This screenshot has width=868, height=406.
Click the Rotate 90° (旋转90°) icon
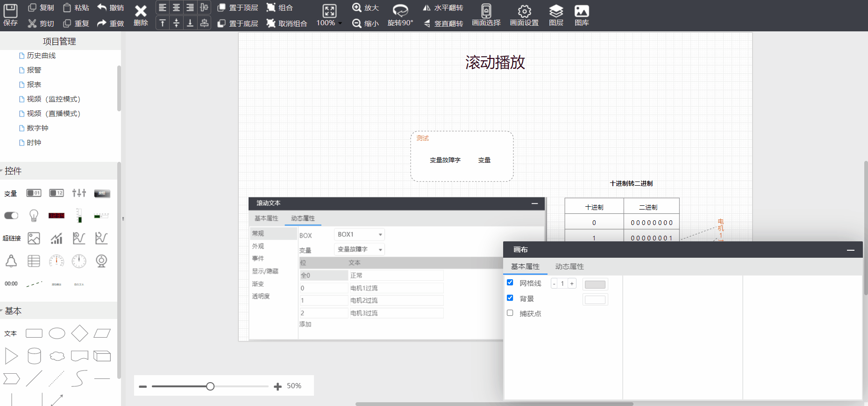pyautogui.click(x=400, y=11)
